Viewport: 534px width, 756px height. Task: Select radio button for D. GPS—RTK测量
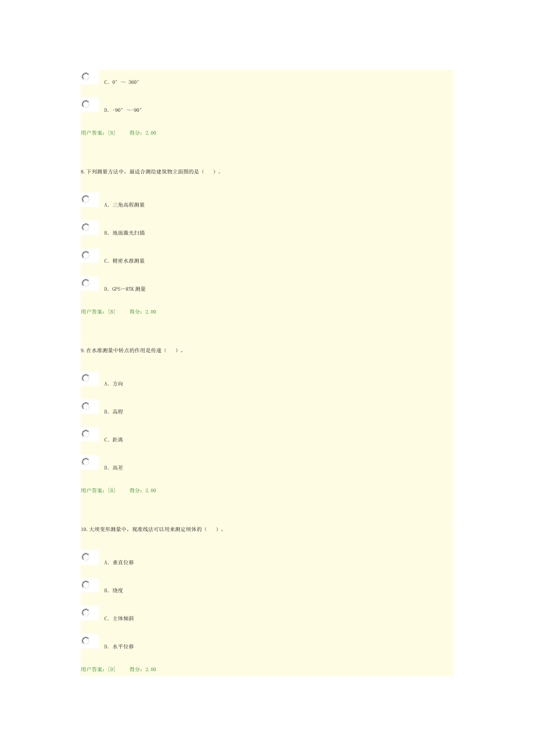click(x=85, y=283)
